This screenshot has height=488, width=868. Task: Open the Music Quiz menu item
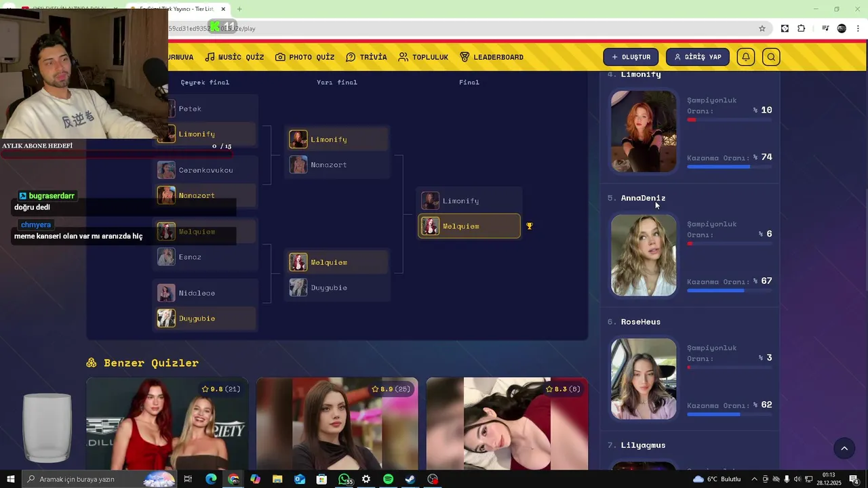coord(235,57)
